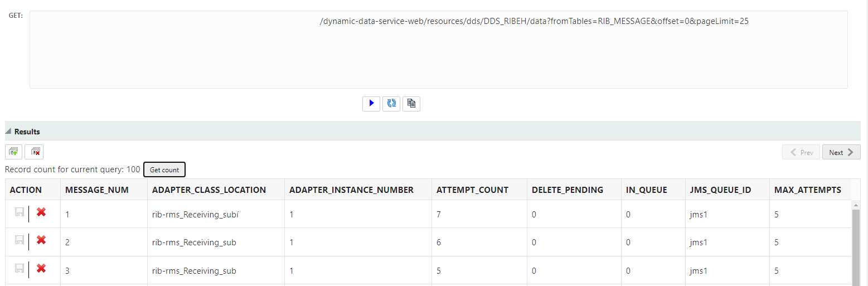Click the Get count button
This screenshot has width=868, height=286.
coord(164,169)
